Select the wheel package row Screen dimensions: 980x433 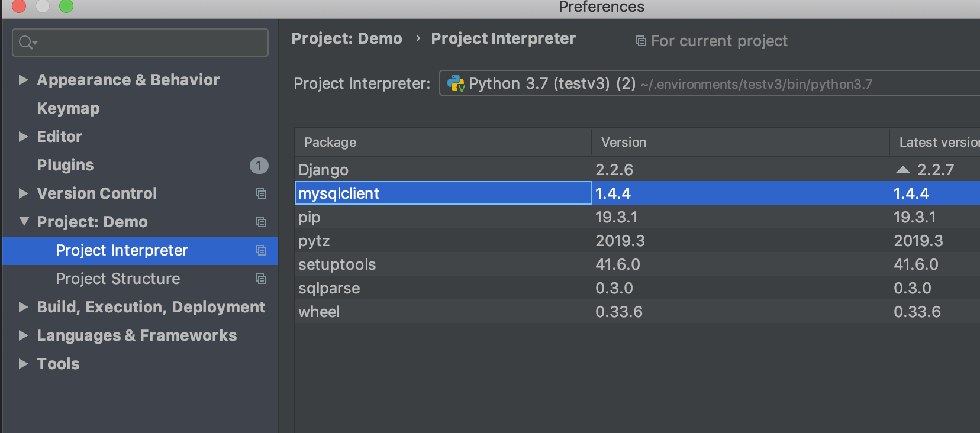637,312
